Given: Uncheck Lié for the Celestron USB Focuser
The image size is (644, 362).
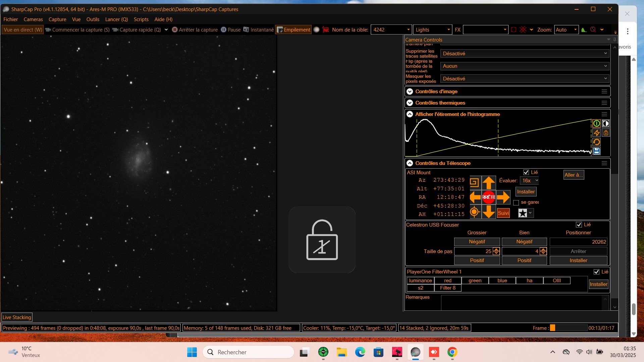Looking at the screenshot, I should 579,225.
